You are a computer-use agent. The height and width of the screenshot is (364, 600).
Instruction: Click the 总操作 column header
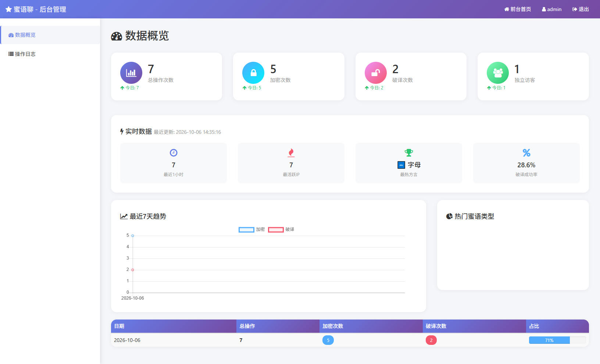coord(278,326)
